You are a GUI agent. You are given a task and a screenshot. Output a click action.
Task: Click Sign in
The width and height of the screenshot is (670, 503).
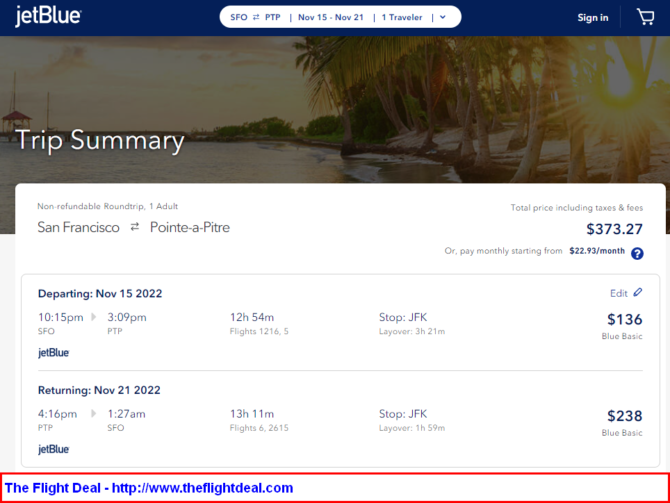tap(593, 18)
